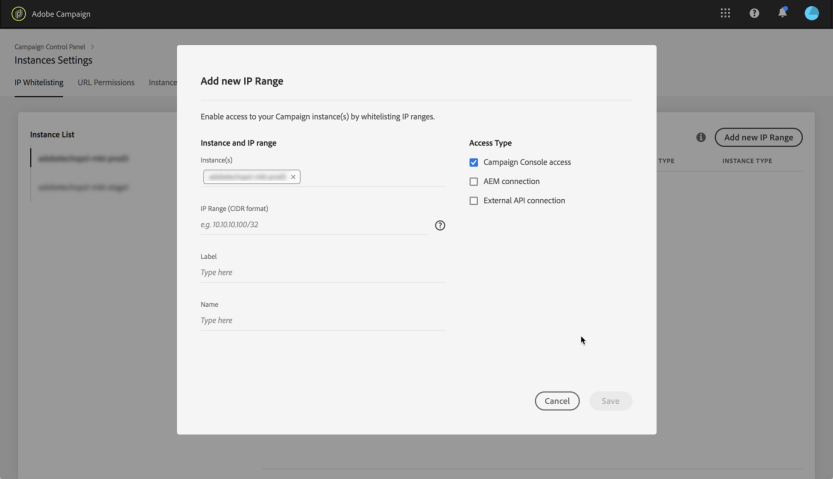The image size is (833, 479).
Task: Select the second instance in Instance List
Action: click(x=83, y=187)
